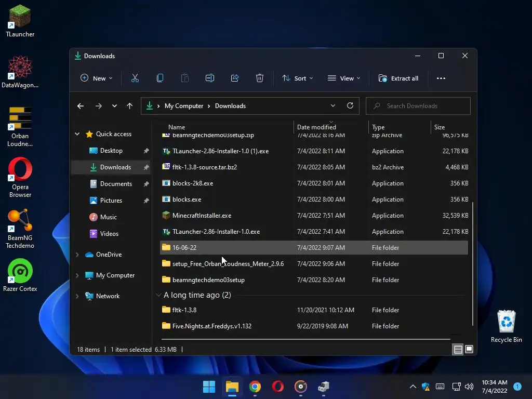Open DataWagon desktop shortcut
This screenshot has width=532, height=399.
[20, 72]
